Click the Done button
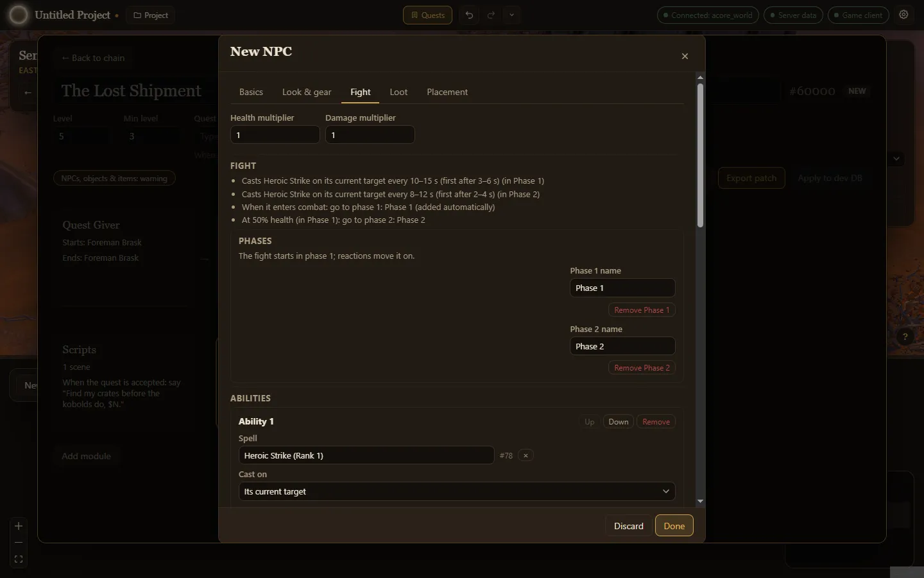This screenshot has width=924, height=578. pyautogui.click(x=674, y=526)
